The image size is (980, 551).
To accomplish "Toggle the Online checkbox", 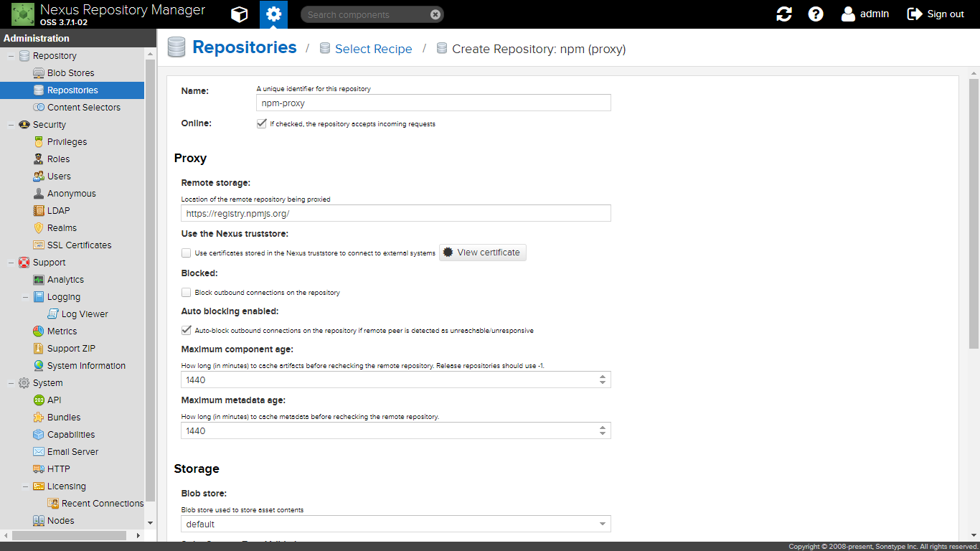I will [261, 123].
